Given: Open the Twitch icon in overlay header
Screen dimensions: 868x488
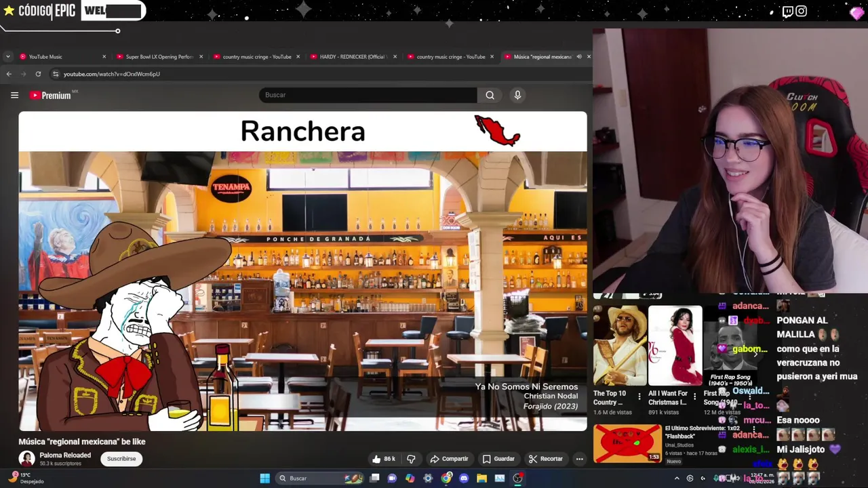Looking at the screenshot, I should point(787,11).
